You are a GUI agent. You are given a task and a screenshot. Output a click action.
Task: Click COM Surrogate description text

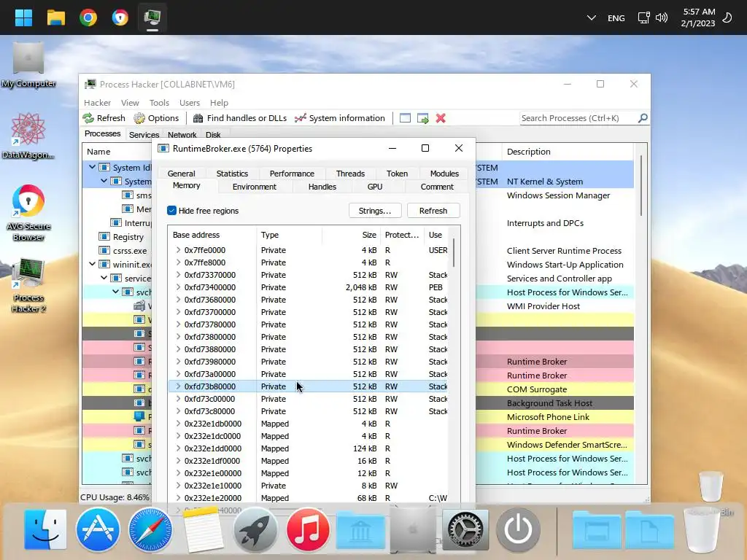536,389
